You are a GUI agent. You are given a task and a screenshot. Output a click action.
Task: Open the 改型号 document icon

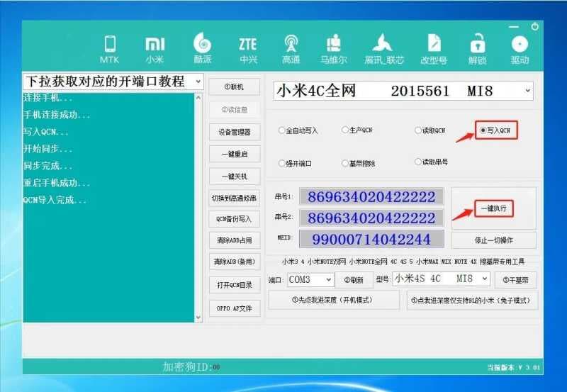coord(434,49)
